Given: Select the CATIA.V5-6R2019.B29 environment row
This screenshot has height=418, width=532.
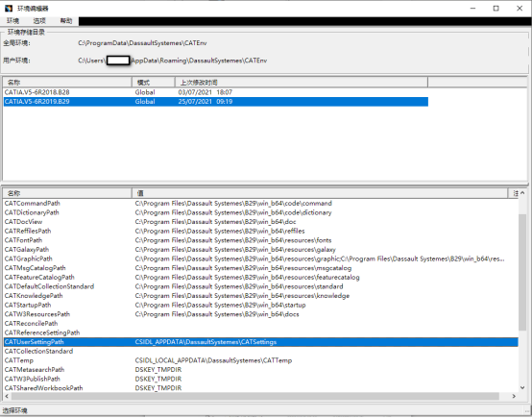Looking at the screenshot, I should pyautogui.click(x=216, y=102).
